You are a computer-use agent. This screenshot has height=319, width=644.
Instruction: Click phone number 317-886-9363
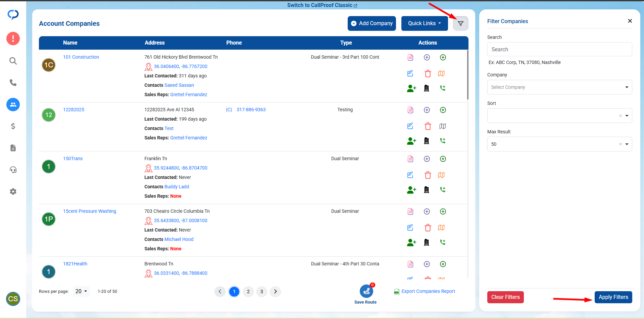[x=251, y=110]
